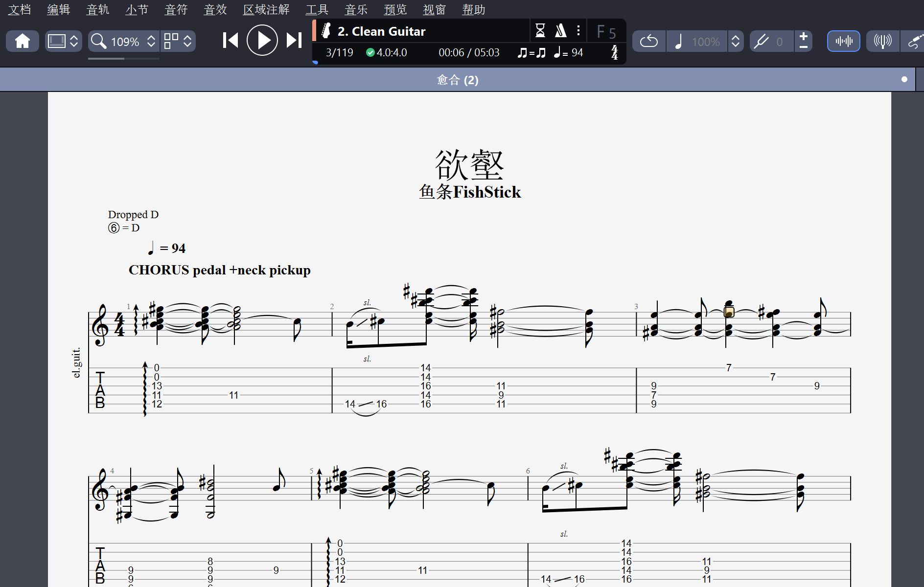This screenshot has height=587, width=924.
Task: Adjust the 109% zoom stepper arrows
Action: click(151, 41)
